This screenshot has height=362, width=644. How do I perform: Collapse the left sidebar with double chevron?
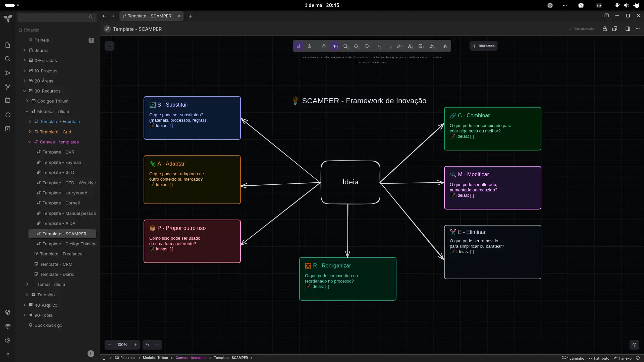8,354
